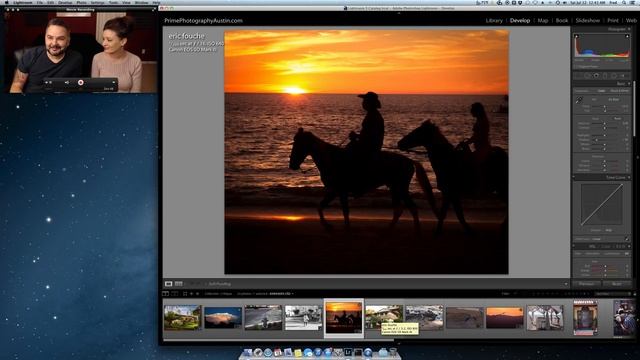The image size is (640, 360).
Task: Switch to the Slideshow module
Action: click(x=587, y=20)
